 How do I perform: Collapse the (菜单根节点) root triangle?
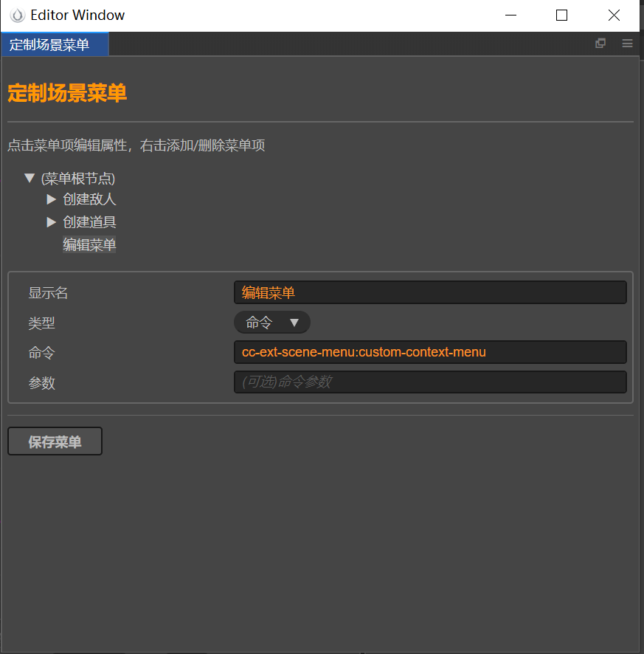(30, 178)
